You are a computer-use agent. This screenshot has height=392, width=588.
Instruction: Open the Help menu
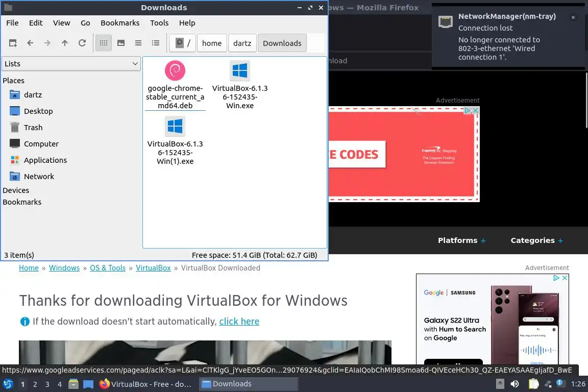(x=187, y=23)
